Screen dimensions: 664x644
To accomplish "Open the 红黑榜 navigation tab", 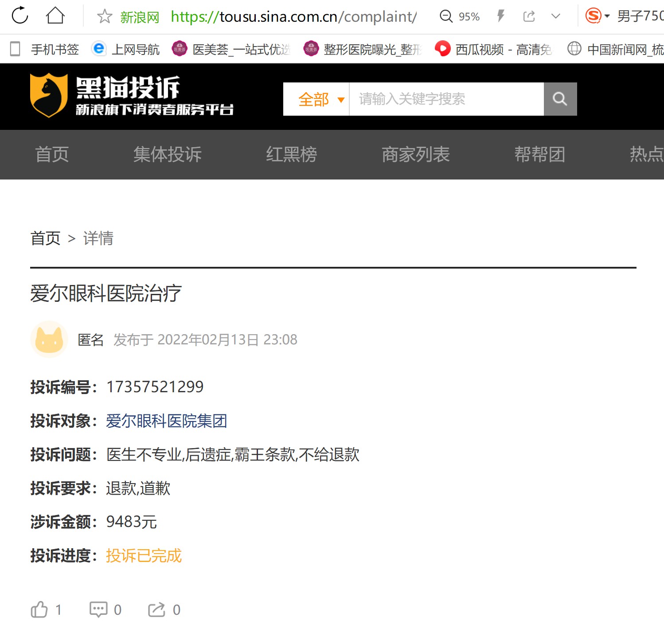I will point(291,155).
